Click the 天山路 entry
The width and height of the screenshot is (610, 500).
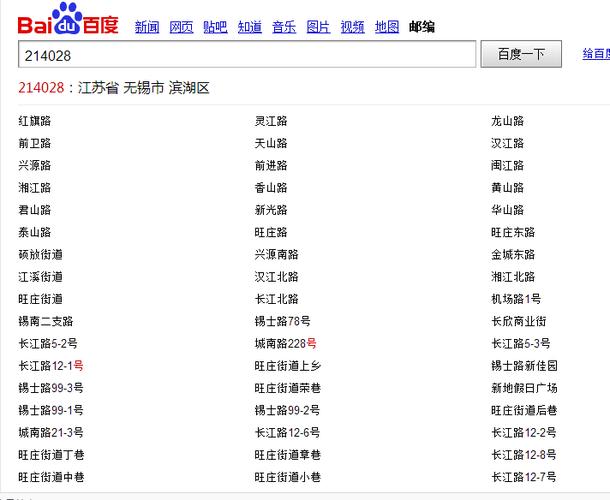tap(271, 143)
